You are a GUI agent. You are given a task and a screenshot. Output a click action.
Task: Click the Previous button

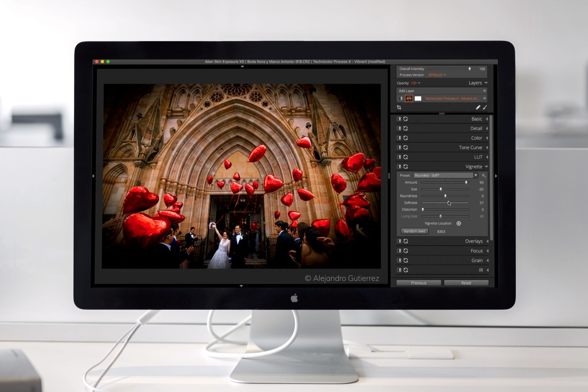pyautogui.click(x=419, y=283)
